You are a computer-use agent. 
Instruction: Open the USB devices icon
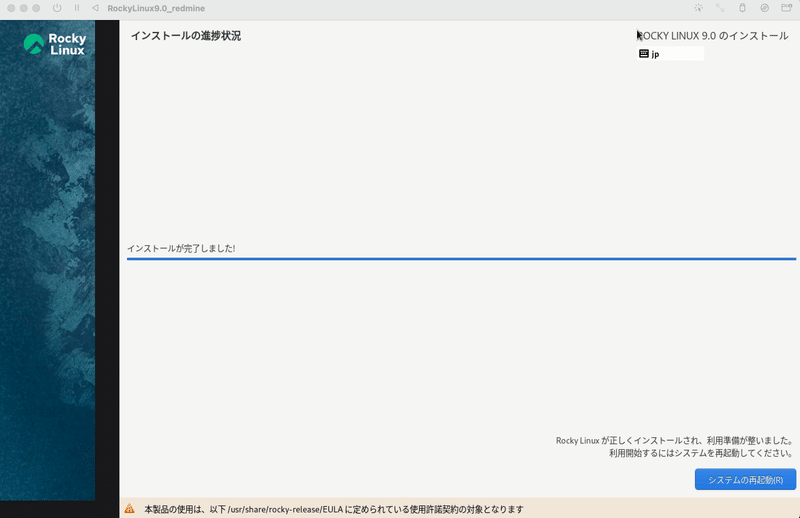coord(742,8)
